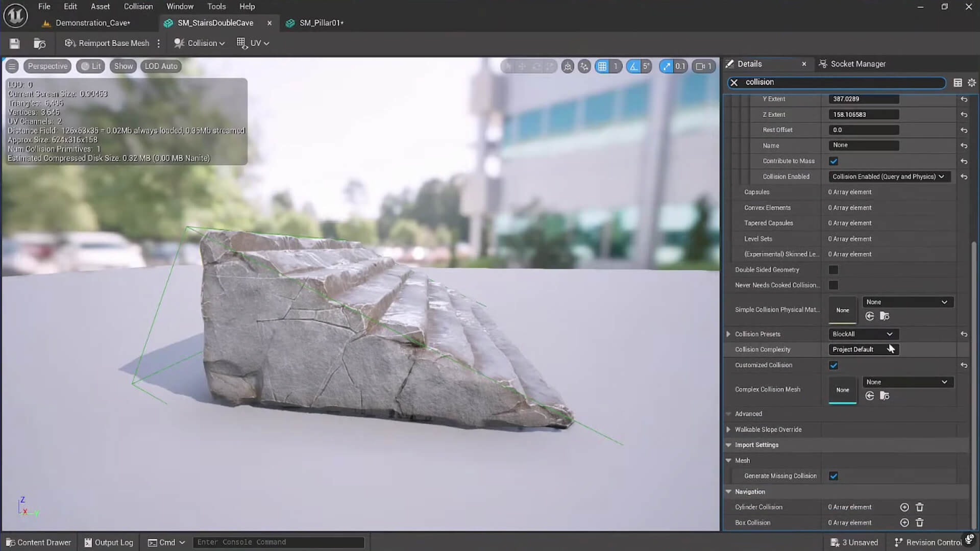Click the Show button in viewport
The width and height of the screenshot is (980, 551).
click(122, 66)
